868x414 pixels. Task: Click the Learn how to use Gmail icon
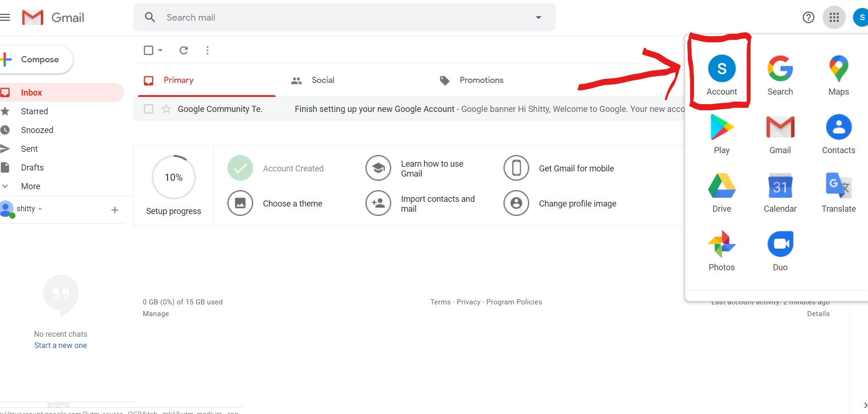[x=378, y=168]
